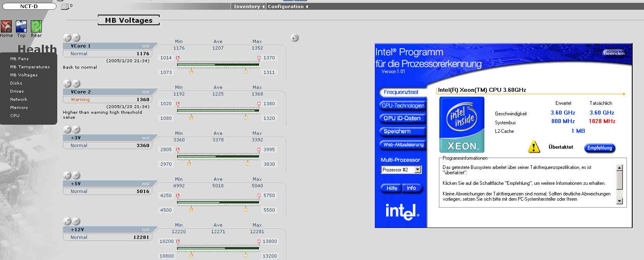Open the Home view icon
The image size is (644, 260).
tap(6, 26)
